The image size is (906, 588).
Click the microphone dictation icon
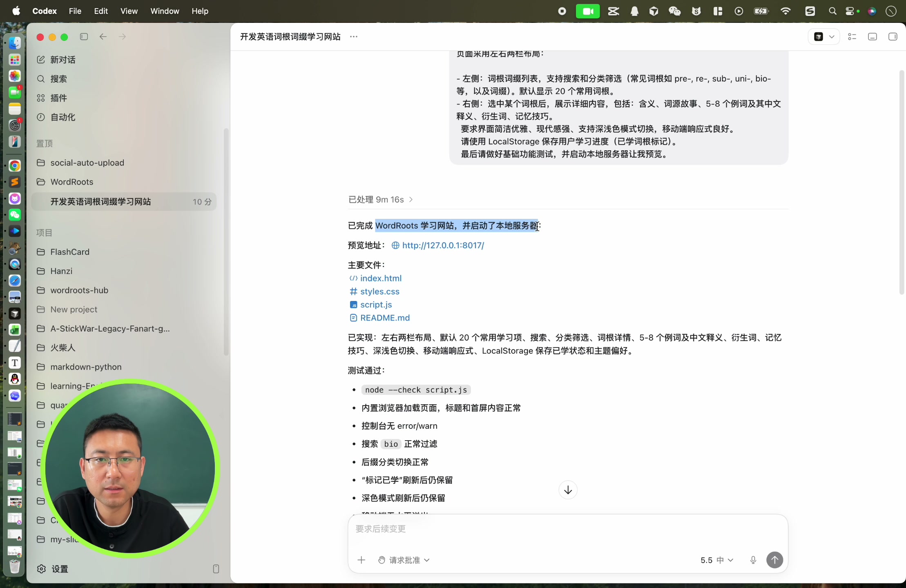tap(753, 560)
